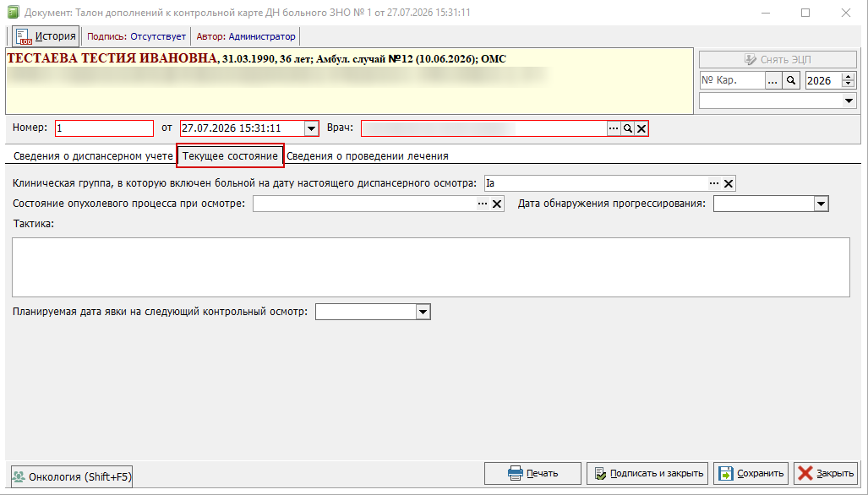868x495 pixels.
Task: Minimize the document window
Action: coord(766,12)
